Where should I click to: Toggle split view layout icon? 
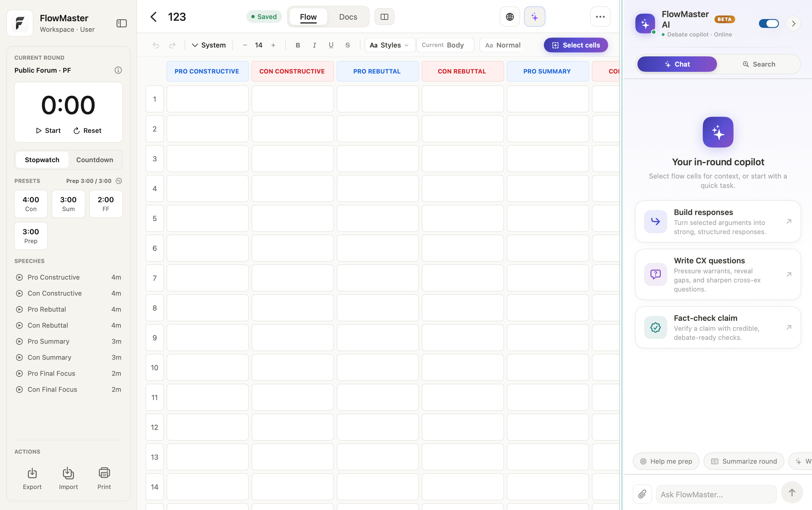[384, 17]
